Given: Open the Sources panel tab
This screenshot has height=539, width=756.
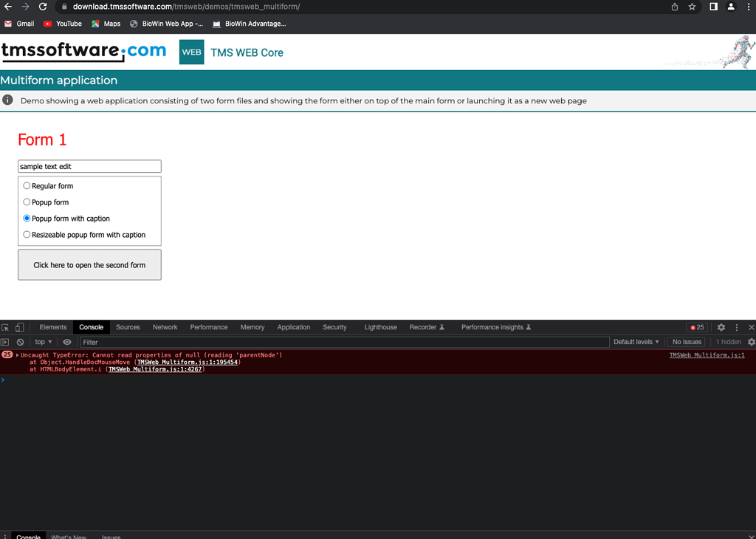Looking at the screenshot, I should pyautogui.click(x=128, y=326).
